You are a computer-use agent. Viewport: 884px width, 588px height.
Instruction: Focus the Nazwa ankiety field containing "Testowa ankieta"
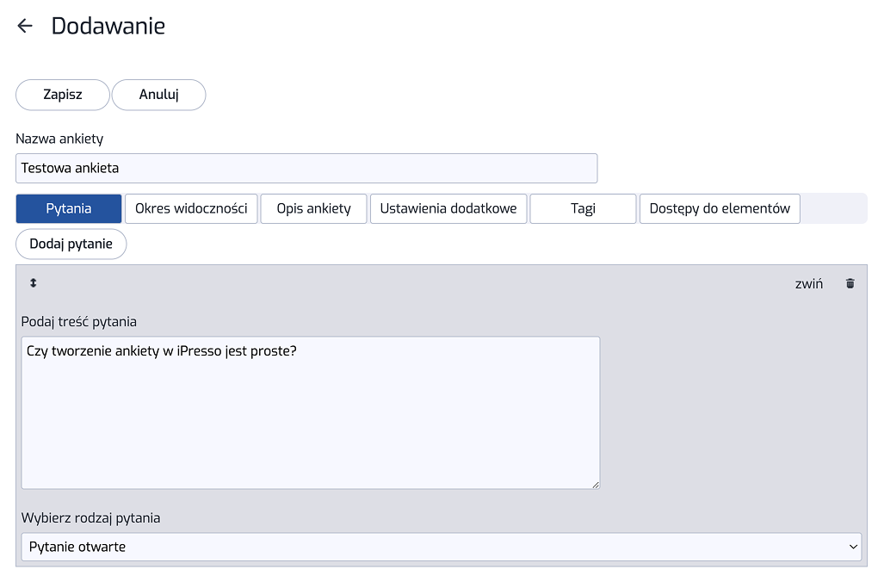pyautogui.click(x=306, y=168)
